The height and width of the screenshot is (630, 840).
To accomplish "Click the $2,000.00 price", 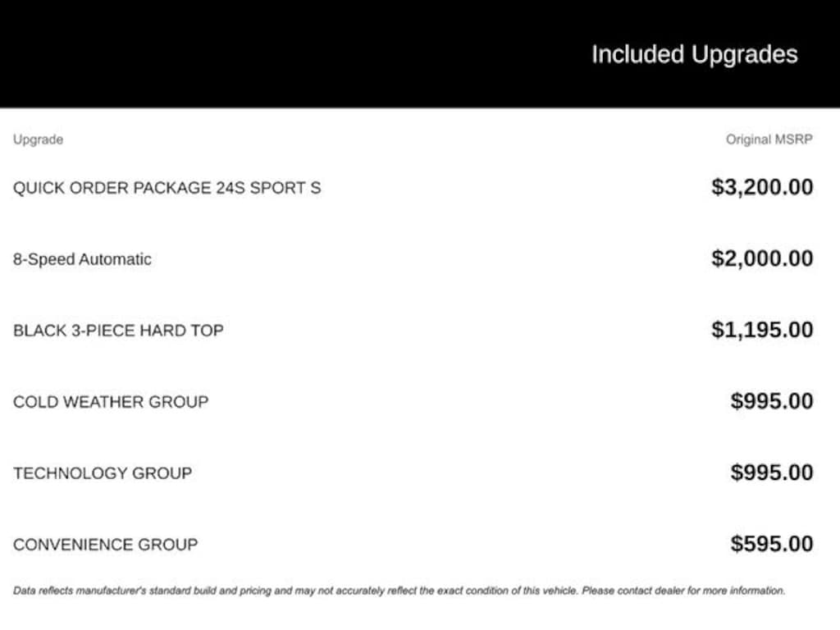I will (762, 258).
